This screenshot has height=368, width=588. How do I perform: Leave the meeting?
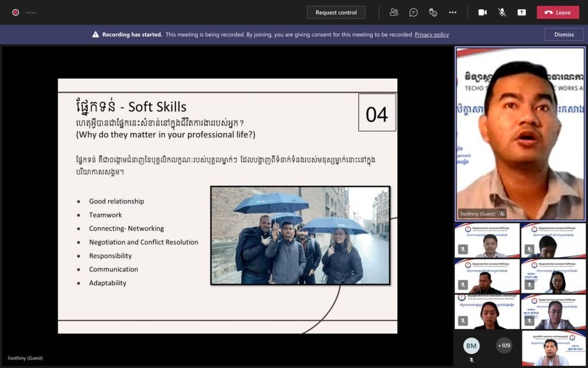[558, 12]
